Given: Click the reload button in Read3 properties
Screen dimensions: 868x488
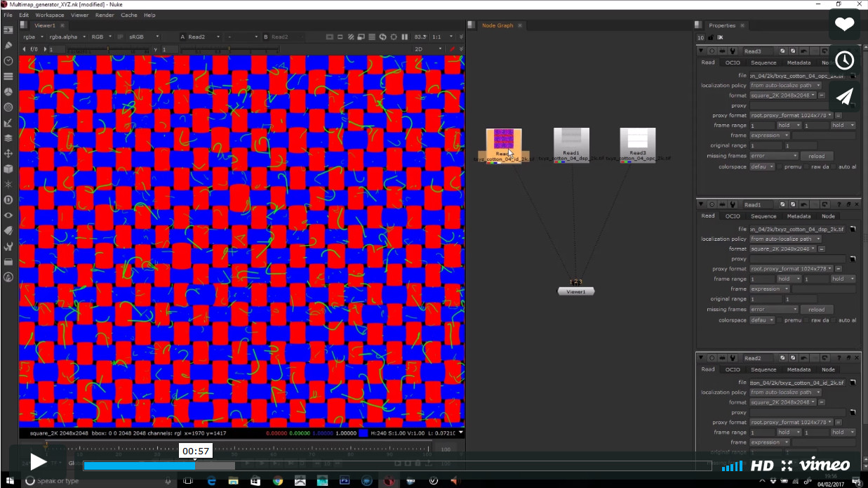Looking at the screenshot, I should [816, 156].
